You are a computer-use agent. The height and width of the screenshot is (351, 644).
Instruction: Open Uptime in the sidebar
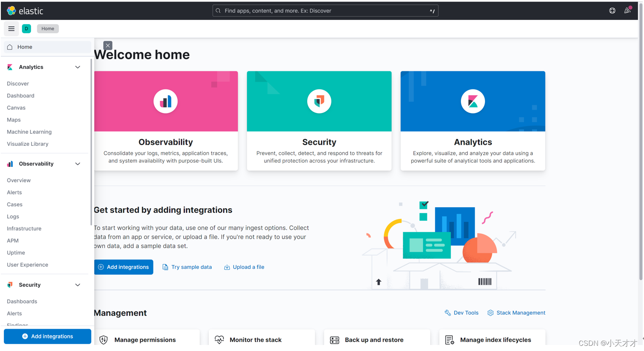click(x=16, y=252)
